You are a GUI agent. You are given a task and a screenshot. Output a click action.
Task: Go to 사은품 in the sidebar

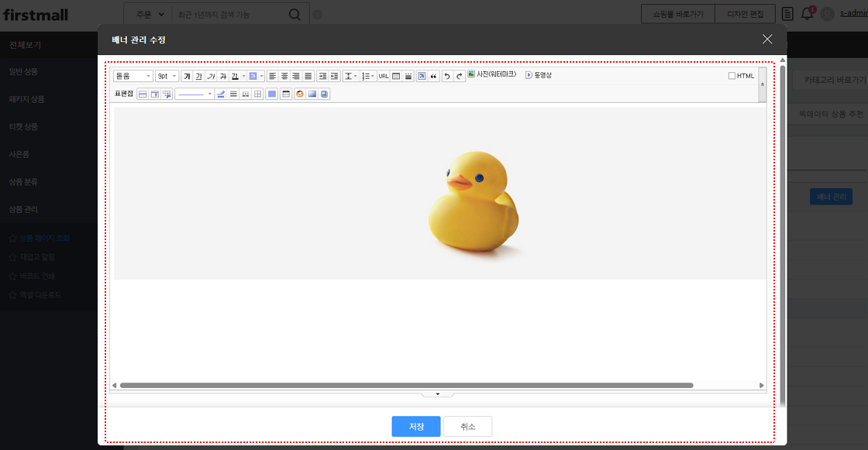pos(19,154)
